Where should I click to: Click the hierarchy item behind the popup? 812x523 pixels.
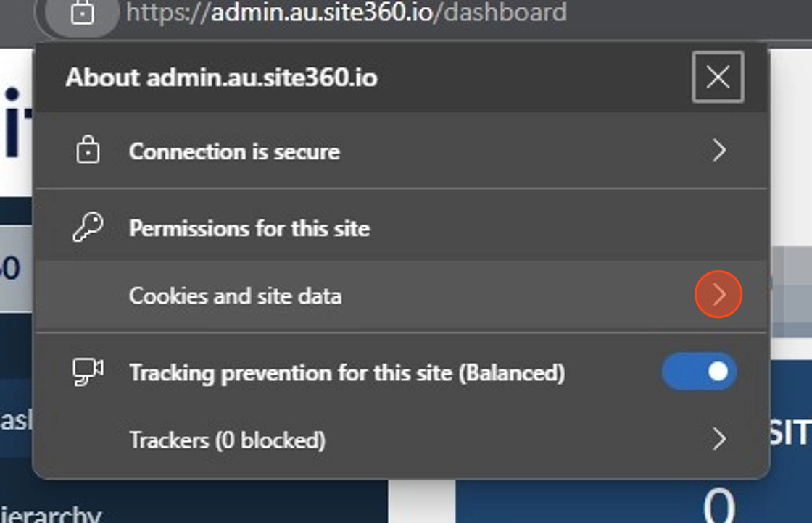pos(51,514)
